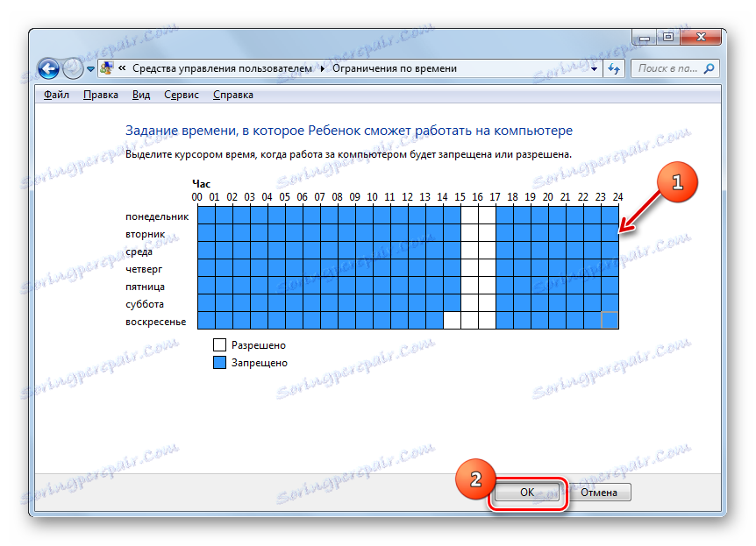Click the heading "Задание времени..."
The image size is (756, 546).
click(x=349, y=130)
